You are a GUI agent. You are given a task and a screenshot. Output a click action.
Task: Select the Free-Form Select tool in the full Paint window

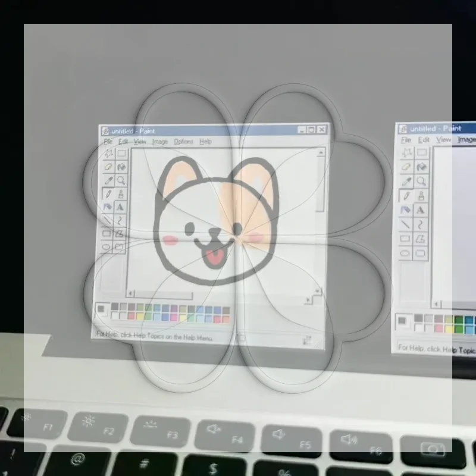point(109,154)
